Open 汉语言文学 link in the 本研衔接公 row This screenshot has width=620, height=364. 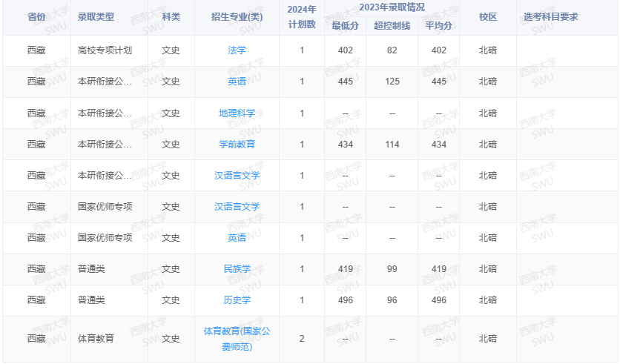(237, 176)
